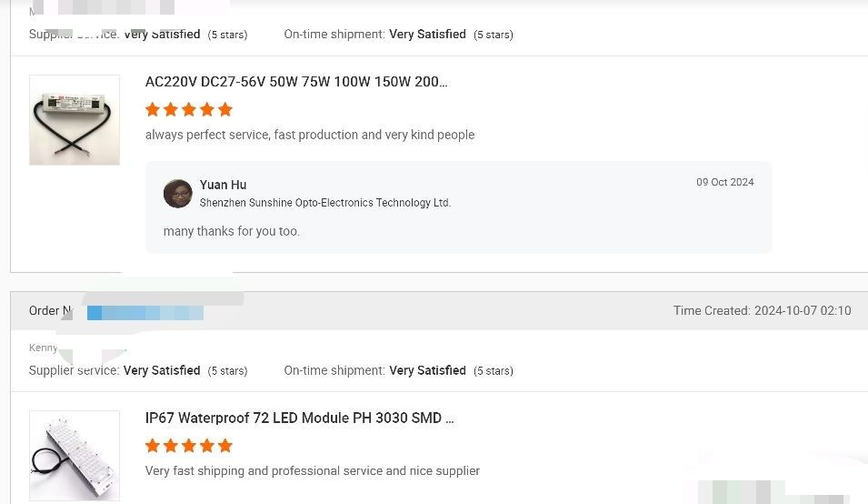868x504 pixels.
Task: Open the LED driver power supply thumbnail
Action: (75, 120)
